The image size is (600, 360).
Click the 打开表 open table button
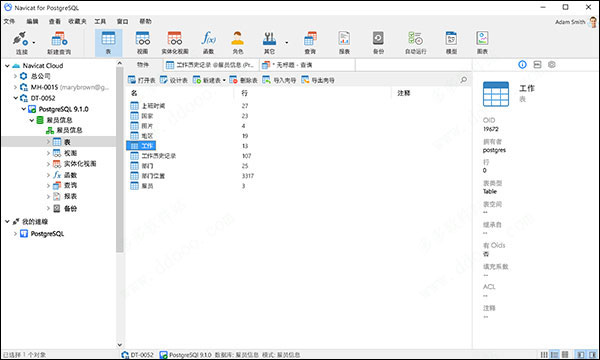(142, 80)
